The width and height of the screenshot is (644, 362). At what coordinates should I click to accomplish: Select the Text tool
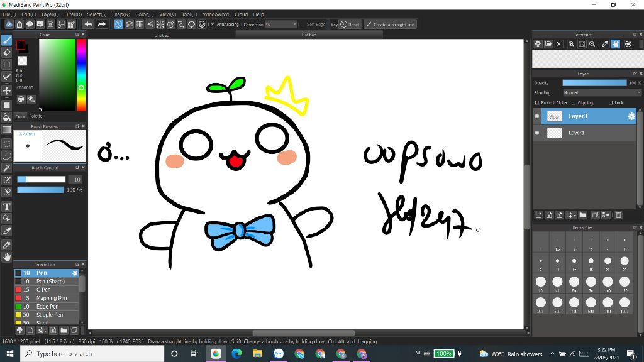click(6, 206)
